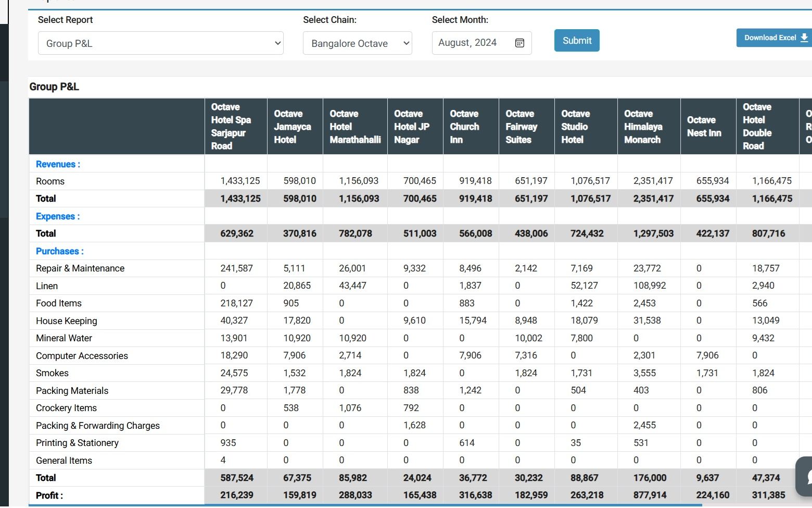Click the Octave Himalaya Monarch column header
Screen dimensions: 812x508
tap(643, 127)
